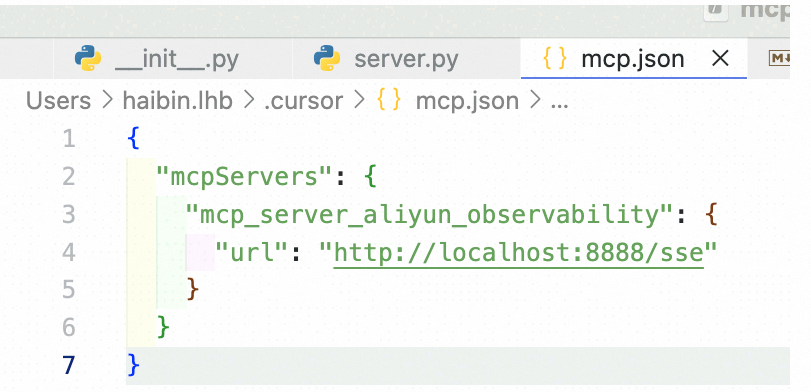This screenshot has height=392, width=811.
Task: Click line number 2 in gutter
Action: click(x=69, y=177)
